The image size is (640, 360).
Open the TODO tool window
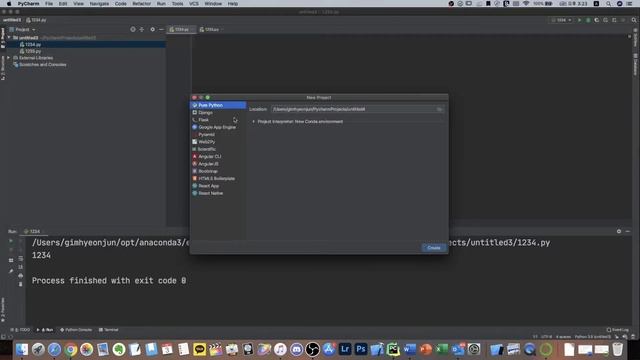tap(21, 330)
